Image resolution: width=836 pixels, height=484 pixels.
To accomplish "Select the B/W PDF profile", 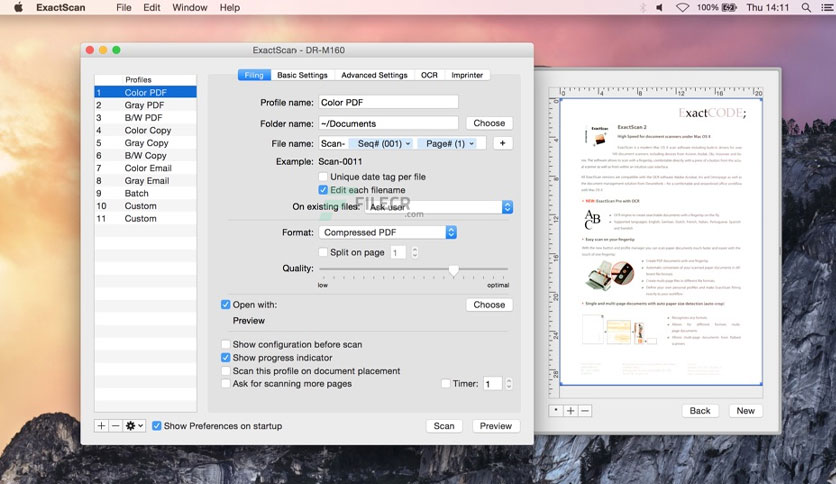I will pyautogui.click(x=146, y=118).
